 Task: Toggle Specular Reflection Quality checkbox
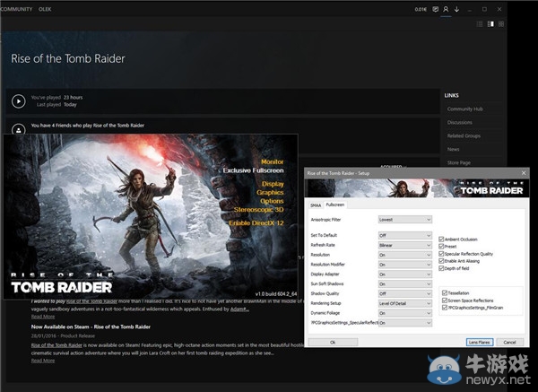click(441, 254)
